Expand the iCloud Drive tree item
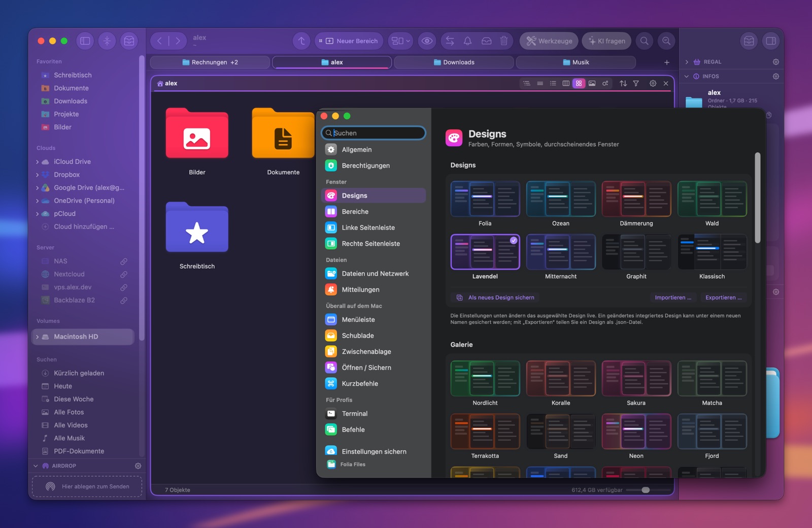This screenshot has height=528, width=812. [x=37, y=162]
